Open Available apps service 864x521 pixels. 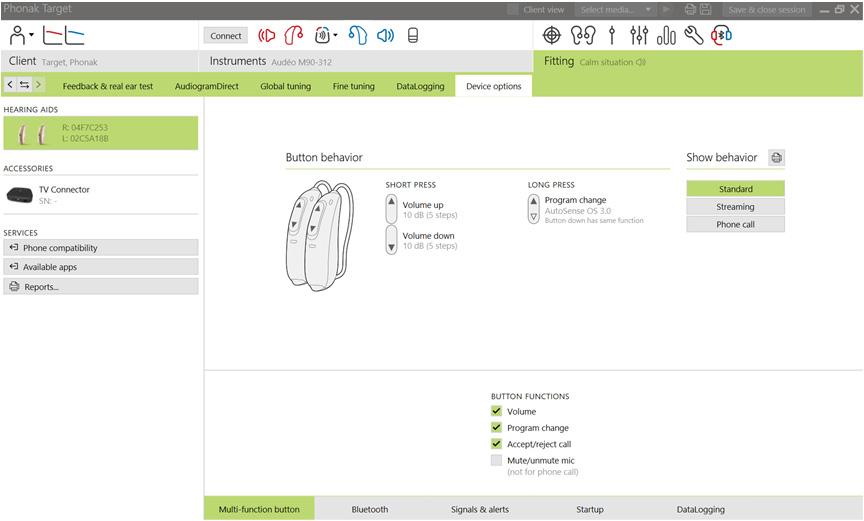tap(100, 267)
